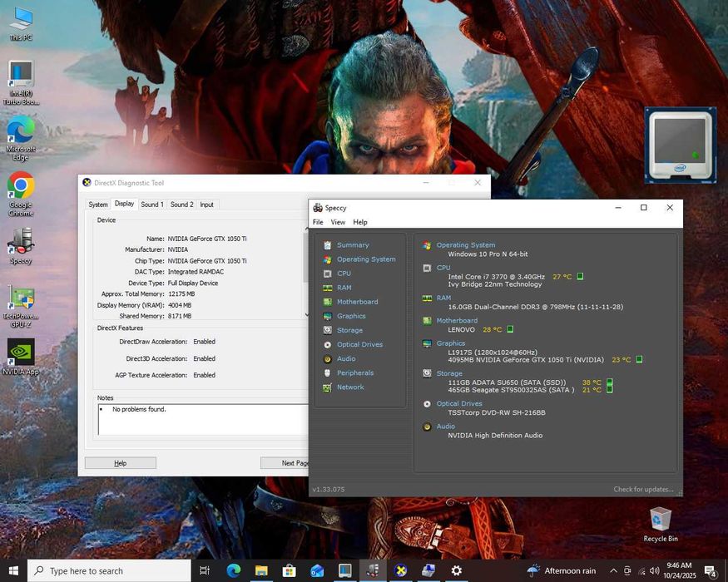This screenshot has height=582, width=728.
Task: Select Operating System in Speccy sidebar
Action: 366,259
